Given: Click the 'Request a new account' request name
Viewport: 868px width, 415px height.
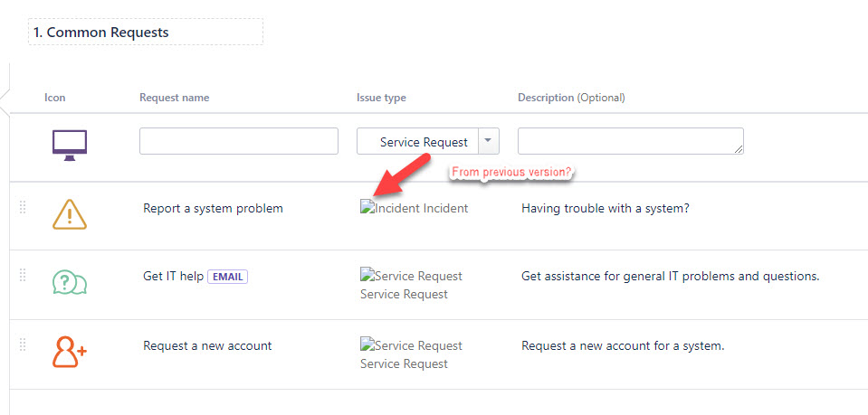Looking at the screenshot, I should (207, 345).
